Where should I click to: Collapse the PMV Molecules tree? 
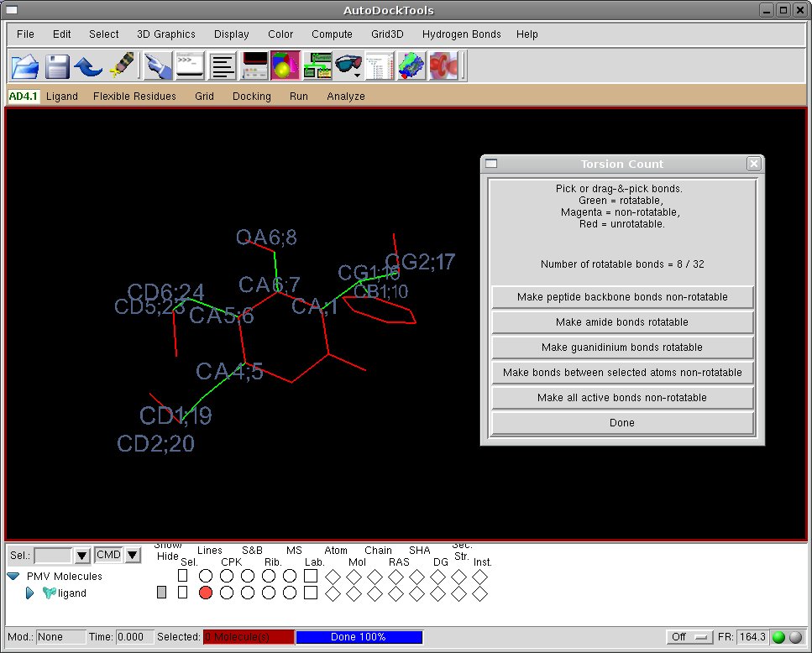pos(13,576)
